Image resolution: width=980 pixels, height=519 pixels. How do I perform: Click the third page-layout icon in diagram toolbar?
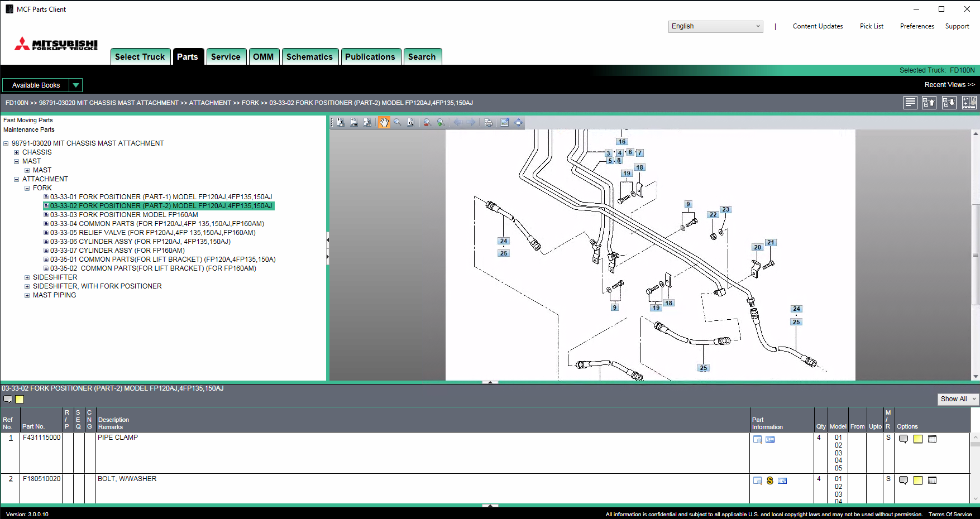click(367, 122)
